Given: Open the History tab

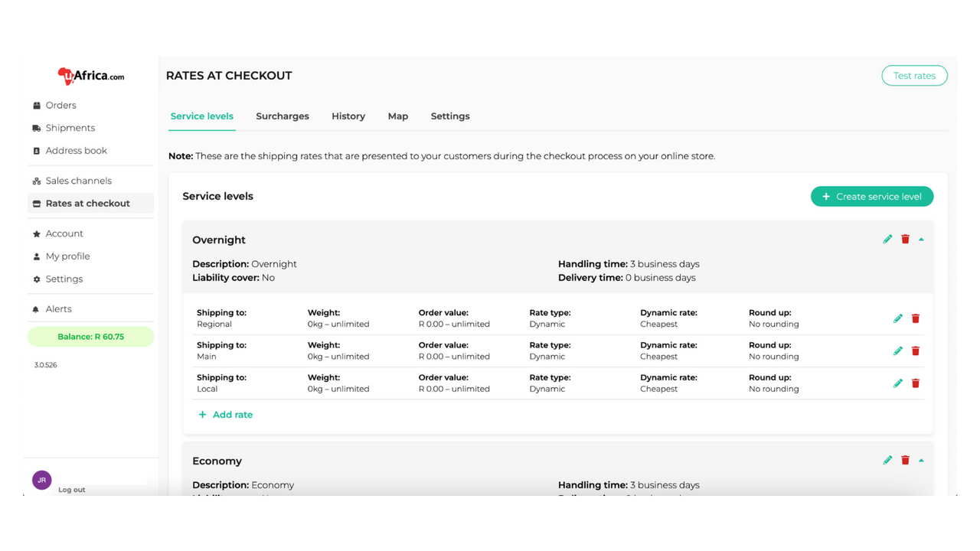Looking at the screenshot, I should [x=348, y=116].
